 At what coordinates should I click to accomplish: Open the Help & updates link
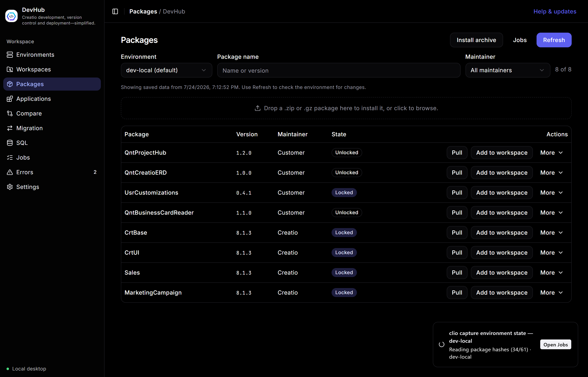555,11
